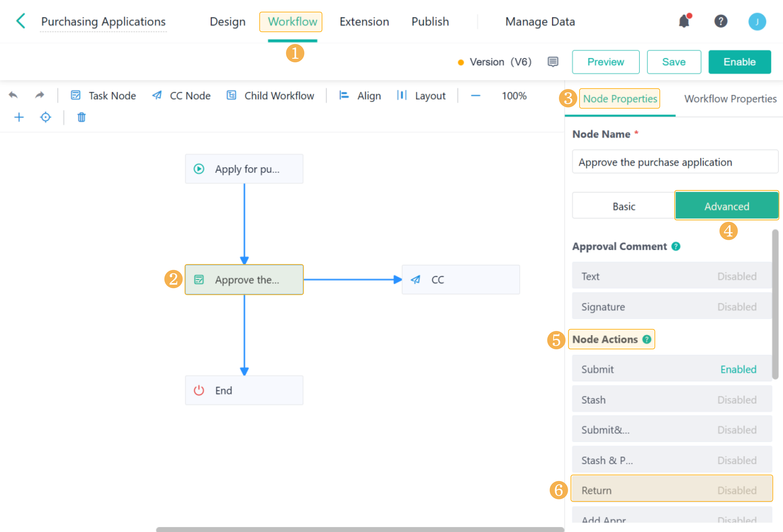Go back with the left chevron
783x532 pixels.
[x=21, y=21]
